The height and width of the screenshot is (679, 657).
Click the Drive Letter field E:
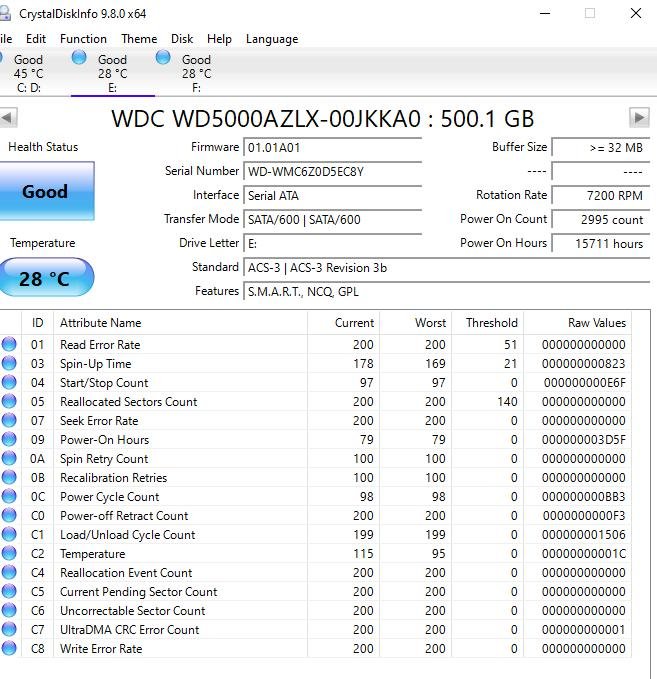coord(333,244)
